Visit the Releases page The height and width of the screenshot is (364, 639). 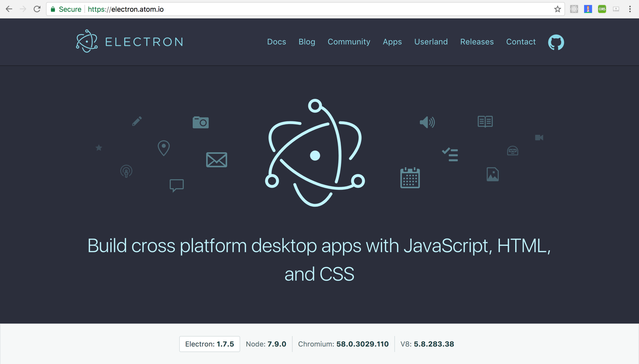click(477, 42)
